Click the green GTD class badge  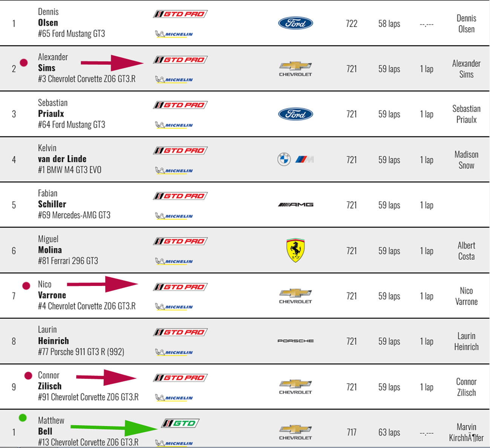[x=180, y=423]
